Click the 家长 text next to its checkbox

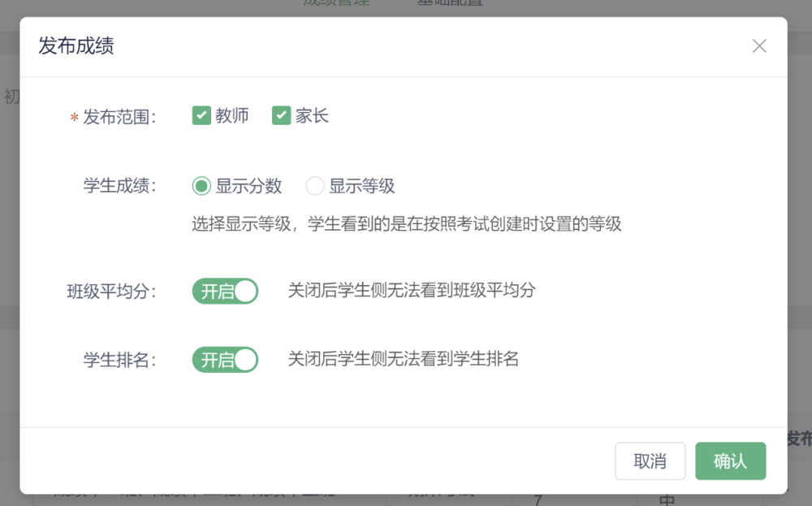313,116
